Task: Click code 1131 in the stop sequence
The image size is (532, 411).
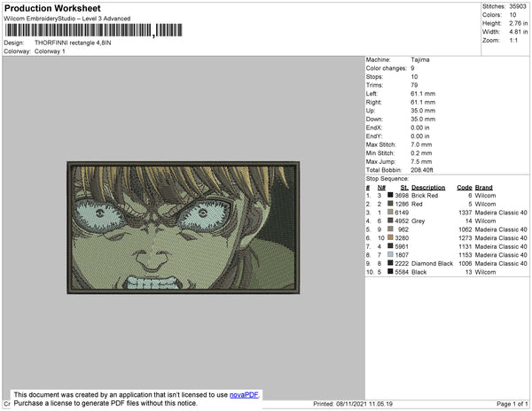Action: pyautogui.click(x=465, y=246)
